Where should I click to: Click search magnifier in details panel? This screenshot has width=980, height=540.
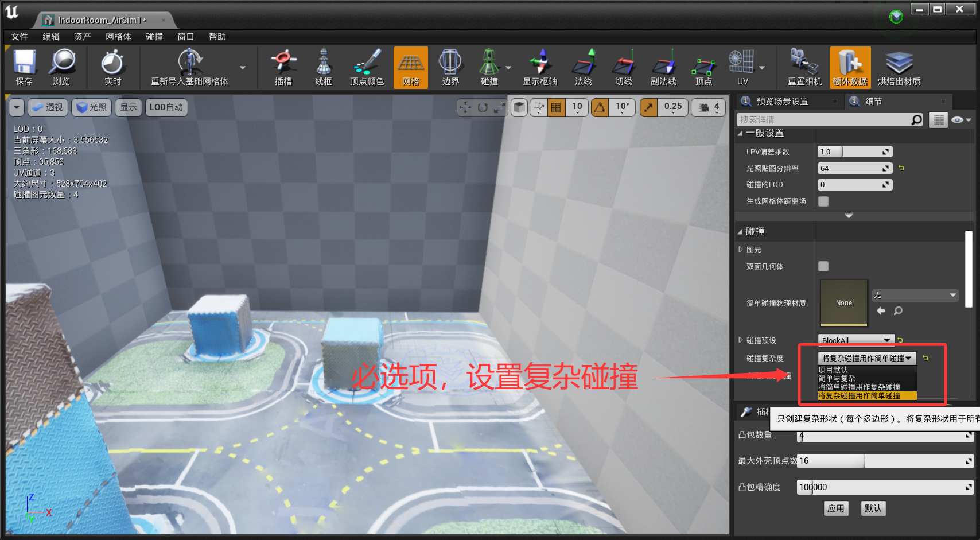tap(916, 119)
